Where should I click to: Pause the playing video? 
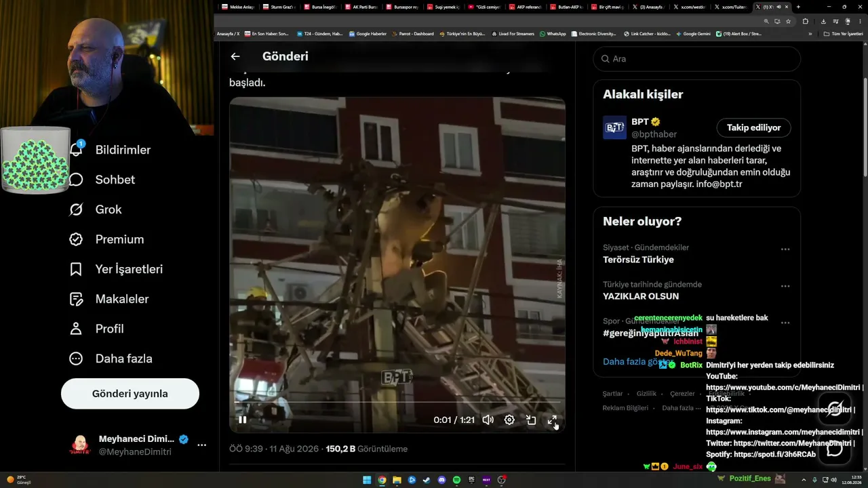click(x=242, y=420)
